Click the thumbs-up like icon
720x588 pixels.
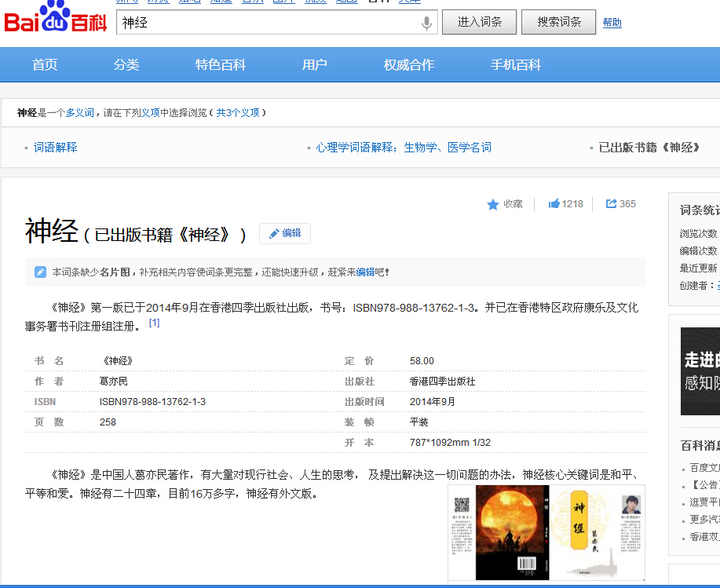tap(554, 204)
